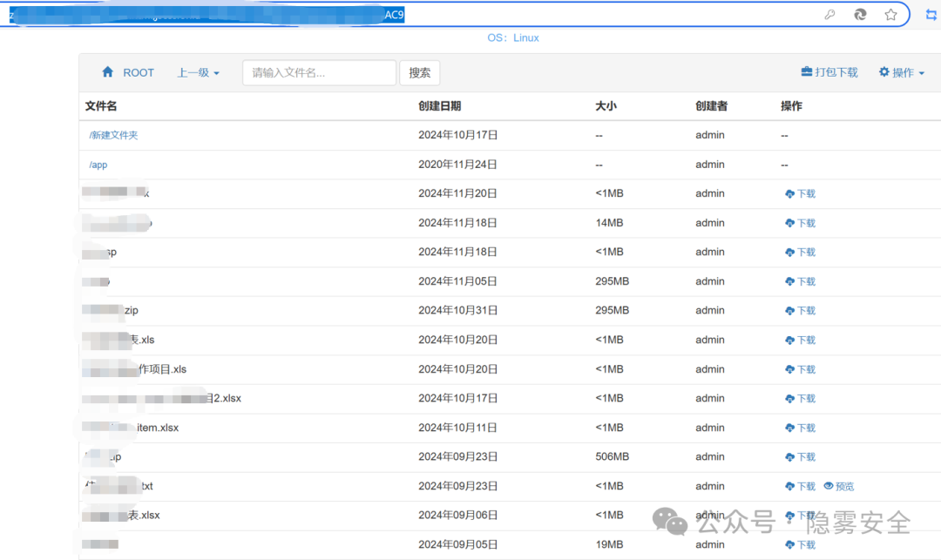Bookmark the page with the star icon
Image resolution: width=941 pixels, height=560 pixels.
[890, 15]
